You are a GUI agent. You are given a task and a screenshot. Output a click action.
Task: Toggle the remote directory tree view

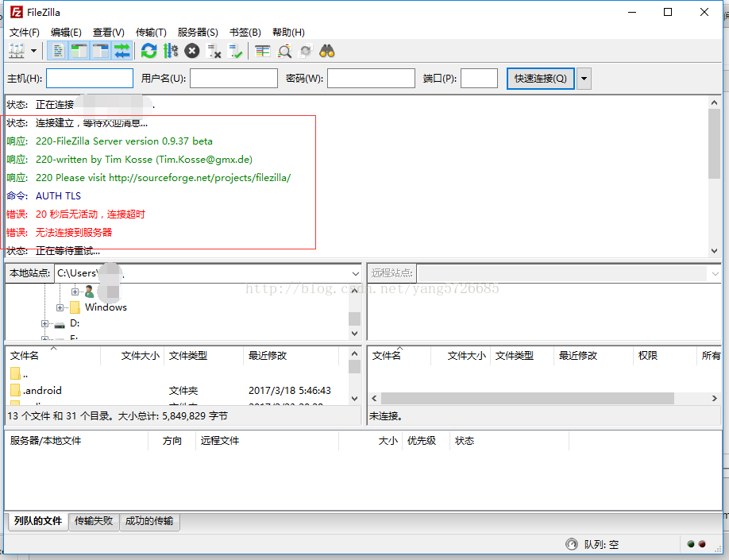(100, 51)
